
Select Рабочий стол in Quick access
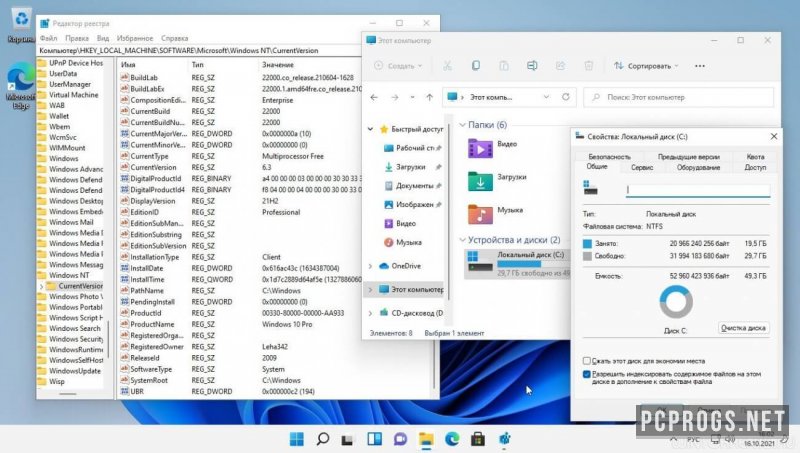point(412,148)
